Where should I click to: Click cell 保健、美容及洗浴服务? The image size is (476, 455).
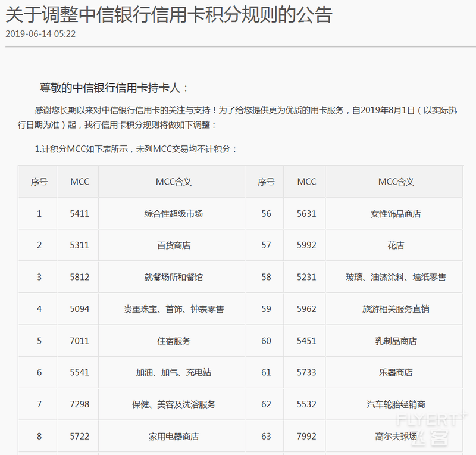point(174,404)
